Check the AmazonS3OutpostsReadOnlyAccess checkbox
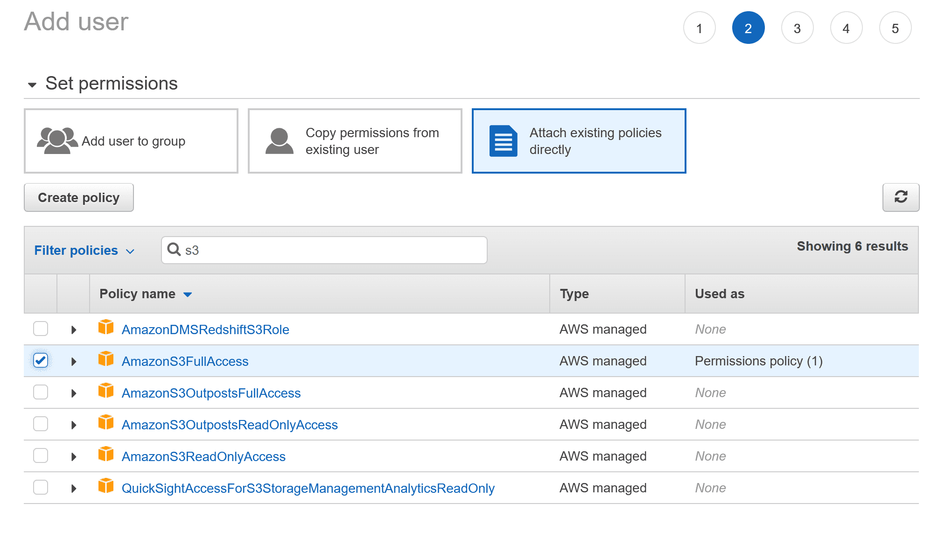 41,424
